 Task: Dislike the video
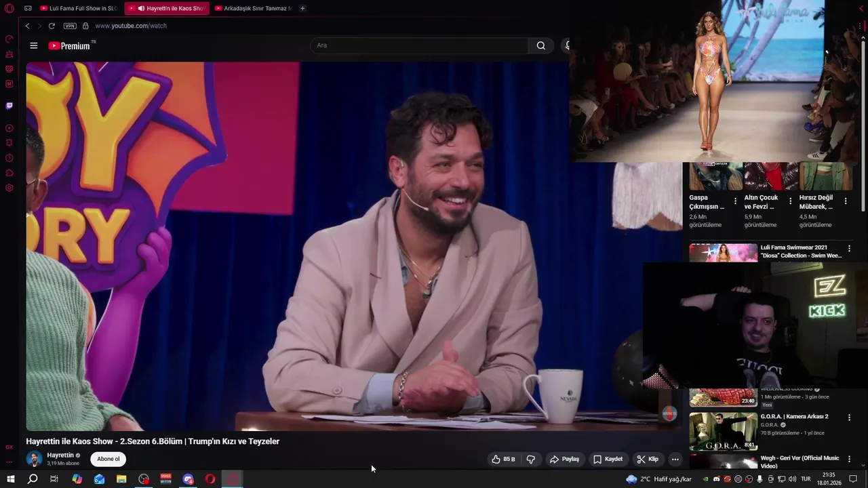[531, 459]
